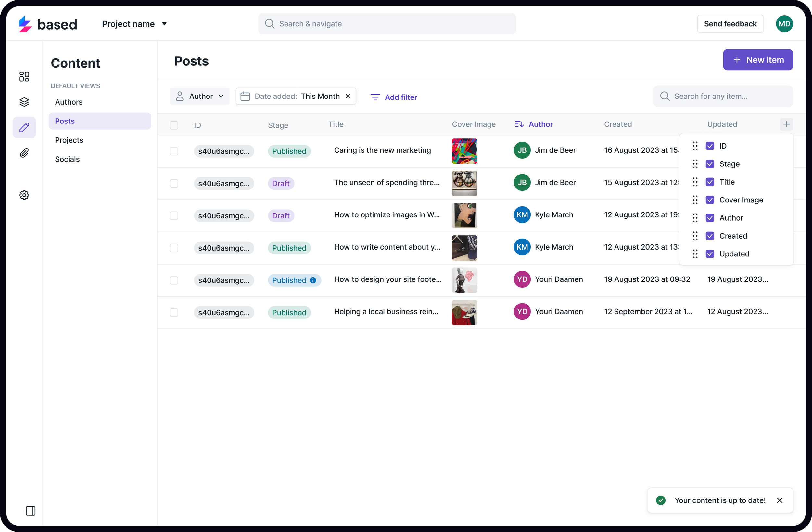812x532 pixels.
Task: Click the info icon on Published badge
Action: tap(313, 280)
